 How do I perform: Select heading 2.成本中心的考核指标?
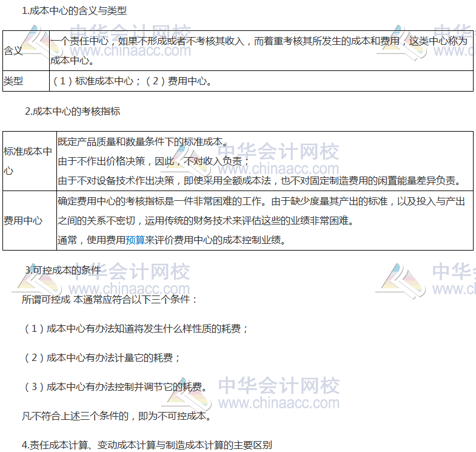[73, 112]
